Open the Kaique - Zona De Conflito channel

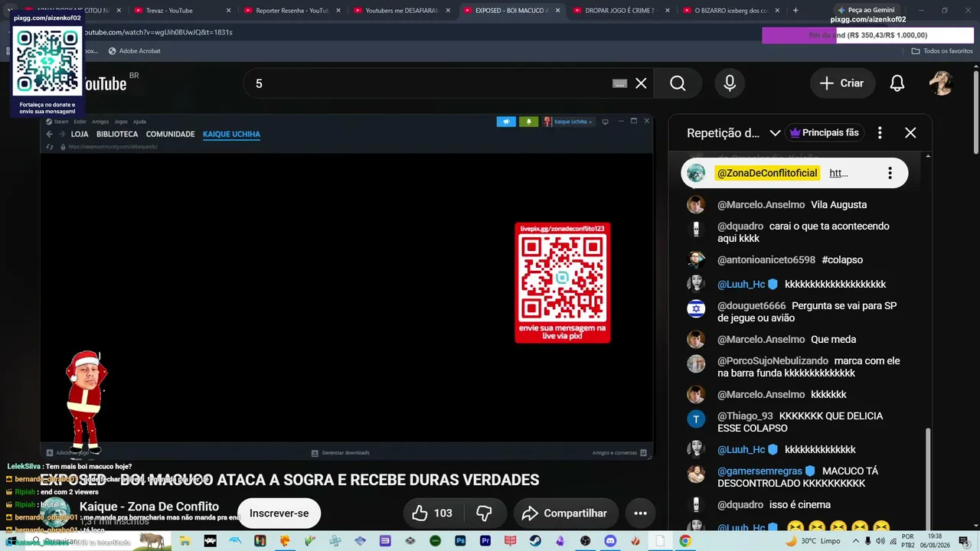[149, 507]
